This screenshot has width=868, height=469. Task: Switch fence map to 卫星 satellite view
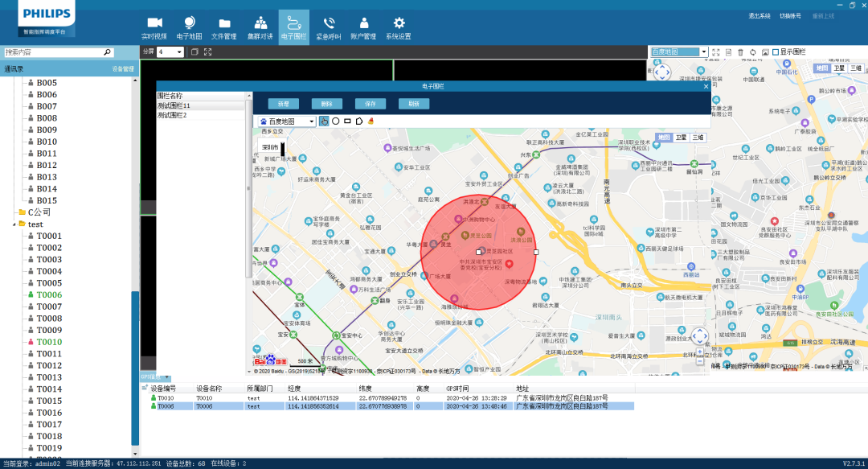tap(681, 138)
